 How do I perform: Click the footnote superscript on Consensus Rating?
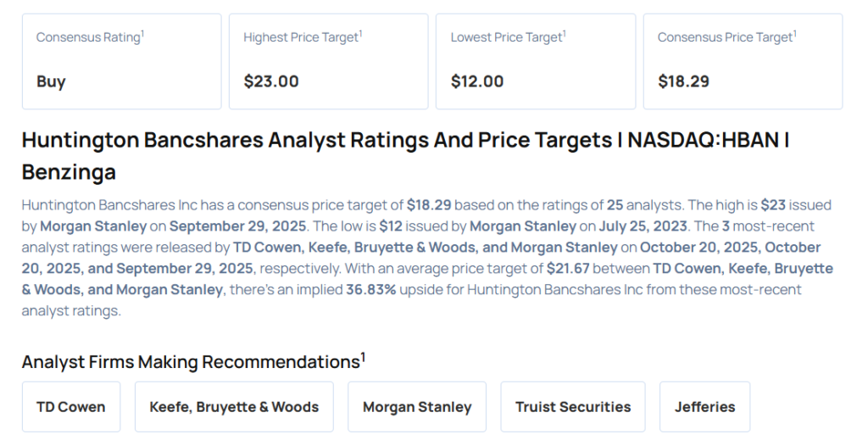142,34
